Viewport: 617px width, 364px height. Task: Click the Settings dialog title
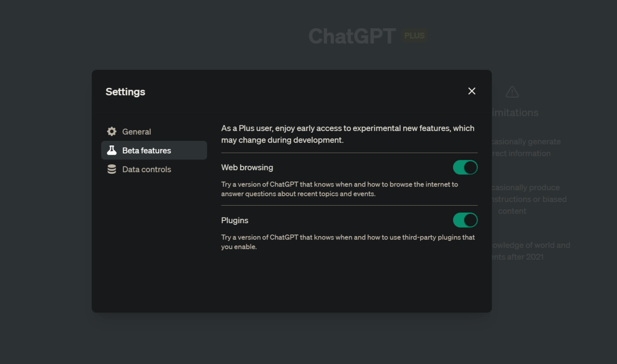pos(125,92)
